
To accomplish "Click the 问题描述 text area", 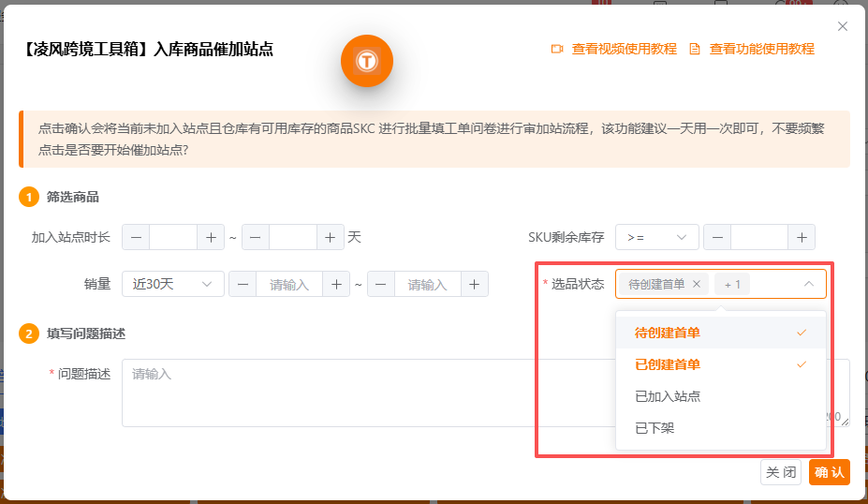I will pyautogui.click(x=485, y=393).
